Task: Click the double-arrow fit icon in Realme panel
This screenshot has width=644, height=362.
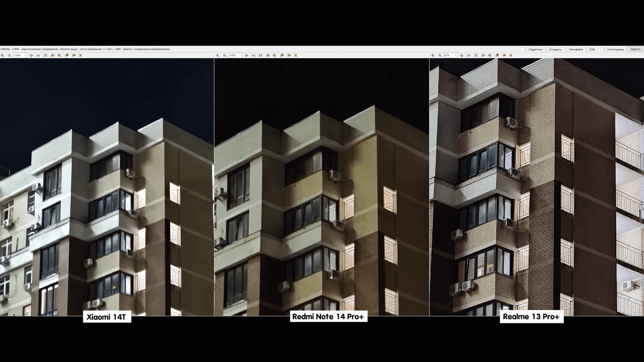Action: pos(461,55)
